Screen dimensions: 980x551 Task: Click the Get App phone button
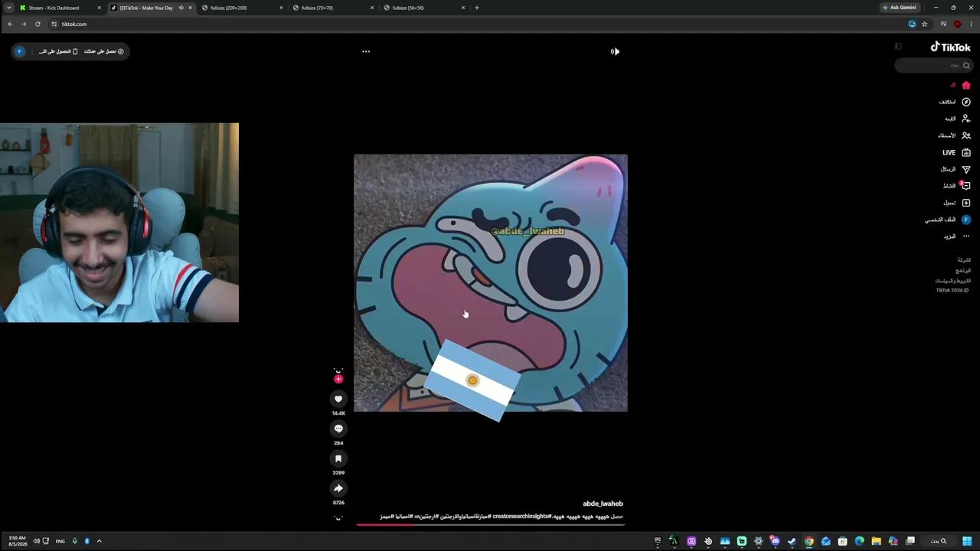57,51
